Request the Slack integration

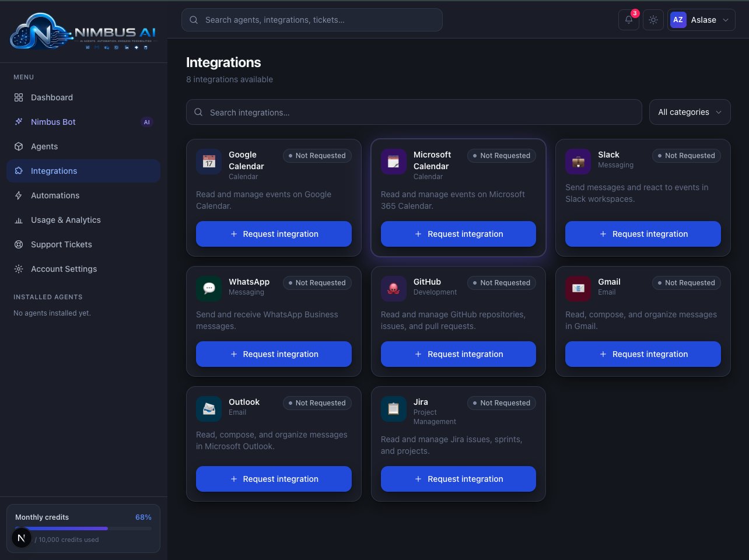point(643,234)
